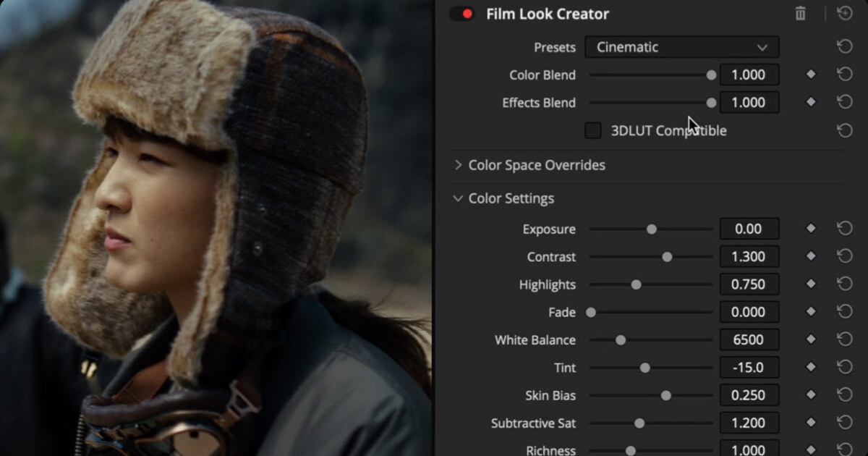Select the White Balance value field showing 6500
The width and height of the screenshot is (868, 456).
pyautogui.click(x=749, y=339)
